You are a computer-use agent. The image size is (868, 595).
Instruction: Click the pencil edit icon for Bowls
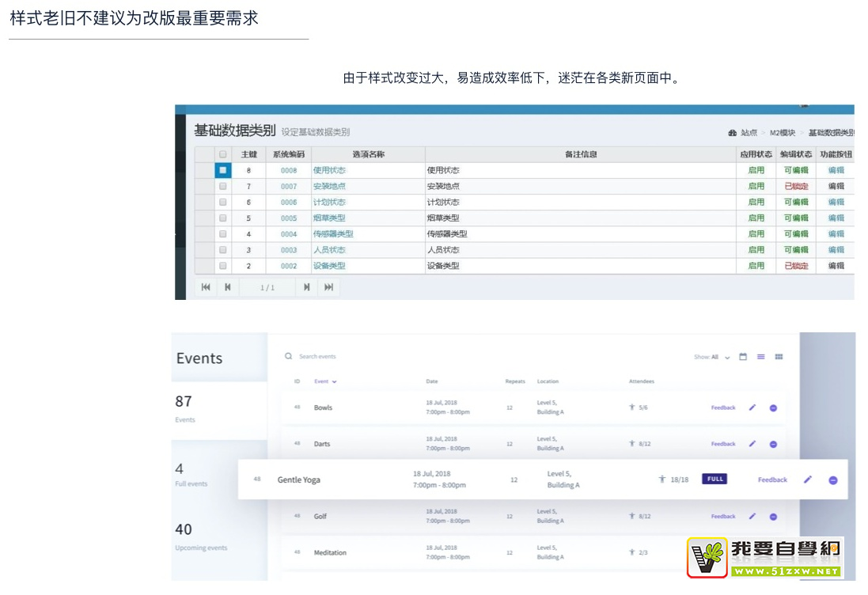(752, 407)
